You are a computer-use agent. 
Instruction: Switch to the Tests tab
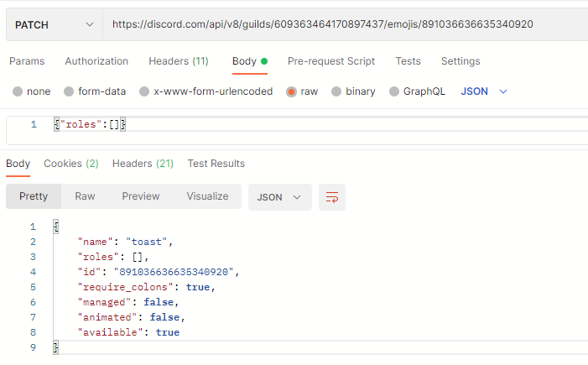pos(408,61)
